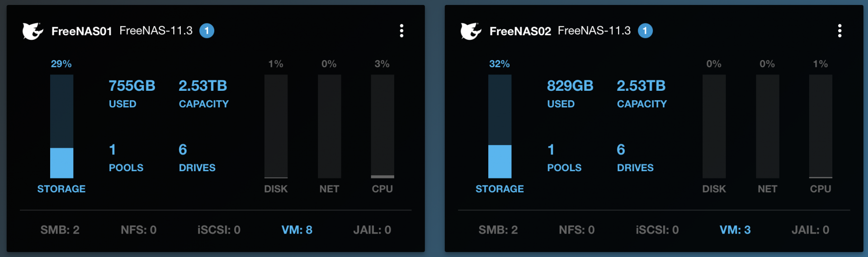Open the FreeNAS01 alert badge showing 1

[x=207, y=31]
